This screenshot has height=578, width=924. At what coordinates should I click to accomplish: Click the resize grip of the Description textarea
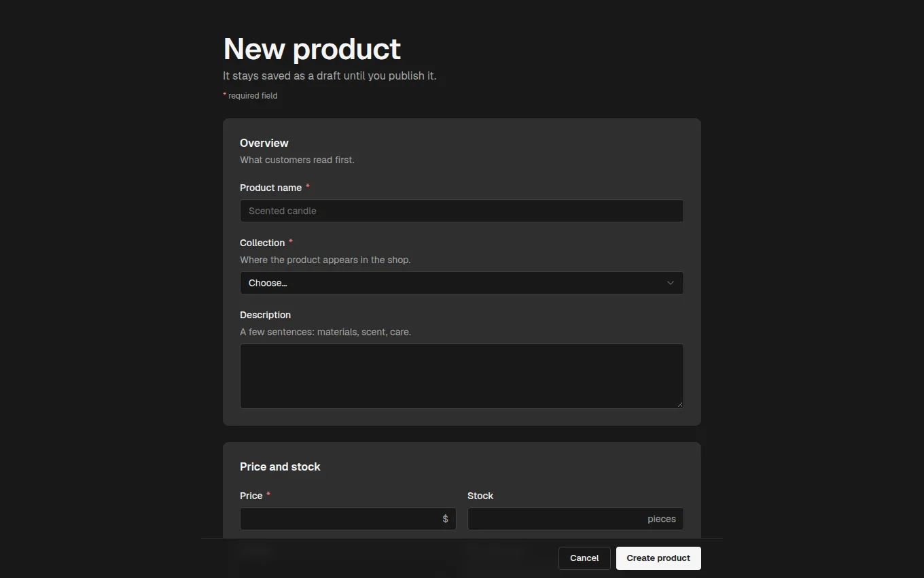tap(679, 405)
